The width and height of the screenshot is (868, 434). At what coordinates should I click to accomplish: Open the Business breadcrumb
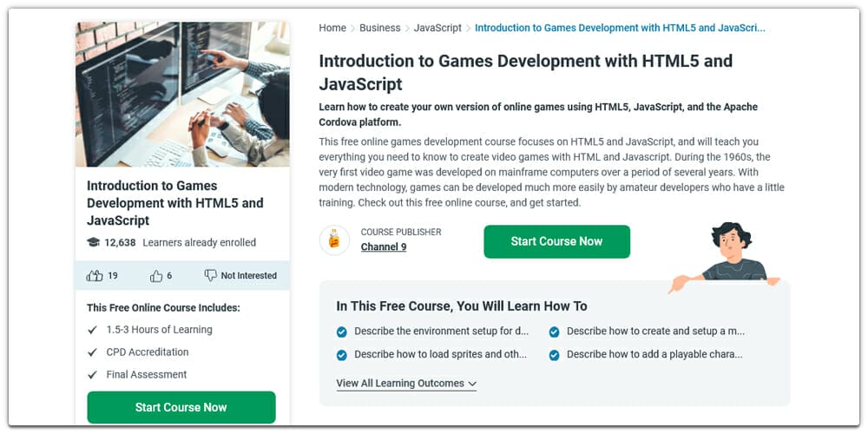380,29
